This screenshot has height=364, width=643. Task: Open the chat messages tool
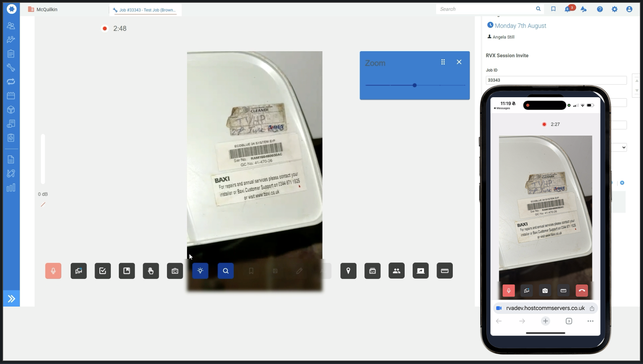pyautogui.click(x=79, y=271)
